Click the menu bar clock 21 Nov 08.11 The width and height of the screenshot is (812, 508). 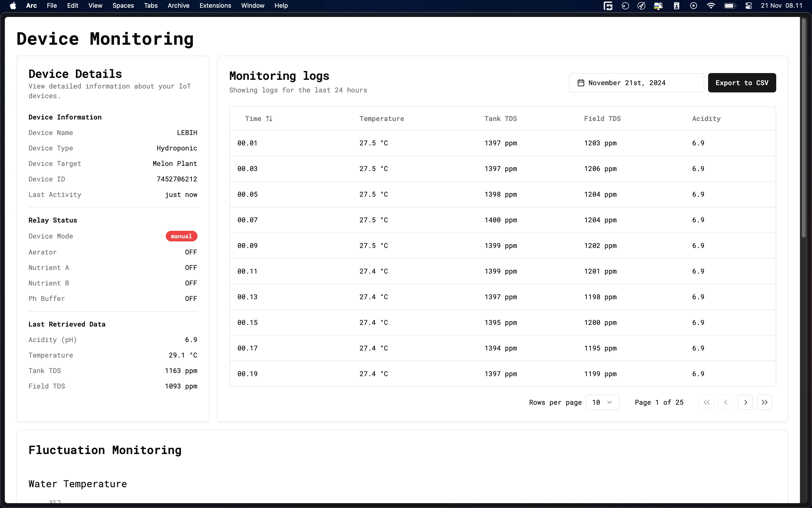(x=782, y=6)
